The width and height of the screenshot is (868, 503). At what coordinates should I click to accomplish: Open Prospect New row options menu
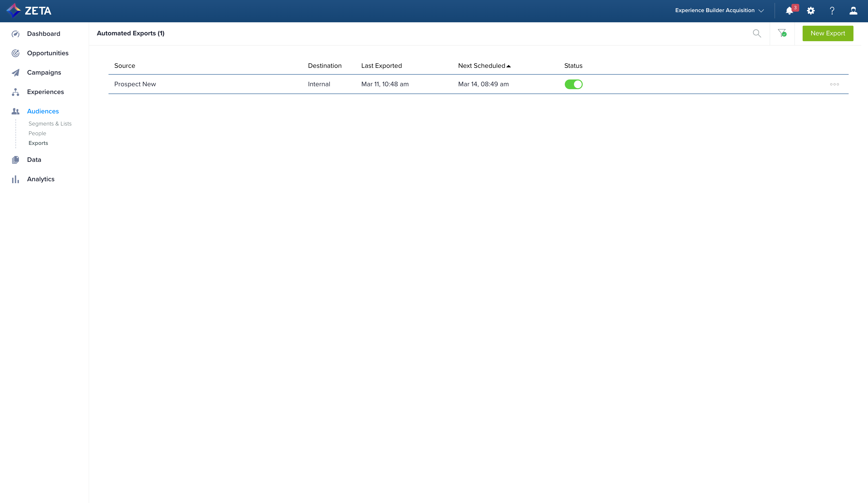pyautogui.click(x=834, y=84)
